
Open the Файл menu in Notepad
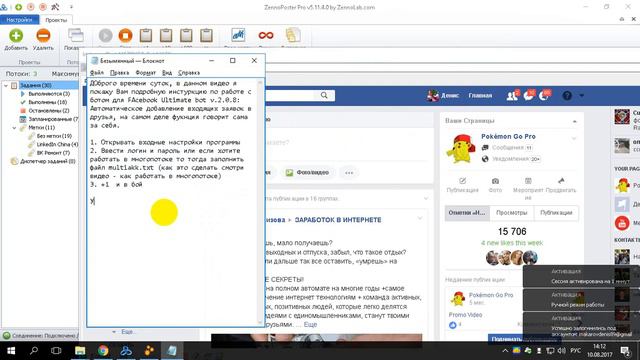point(97,73)
